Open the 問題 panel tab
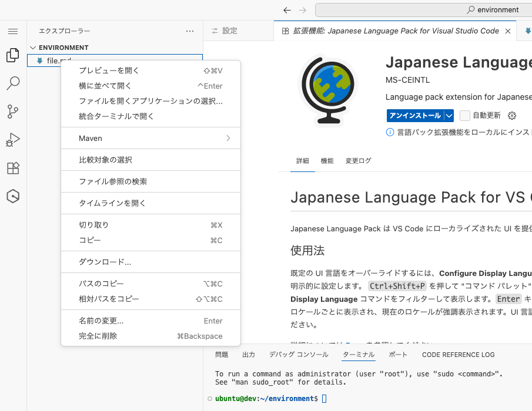Viewport: 532px width, 411px height. click(222, 355)
